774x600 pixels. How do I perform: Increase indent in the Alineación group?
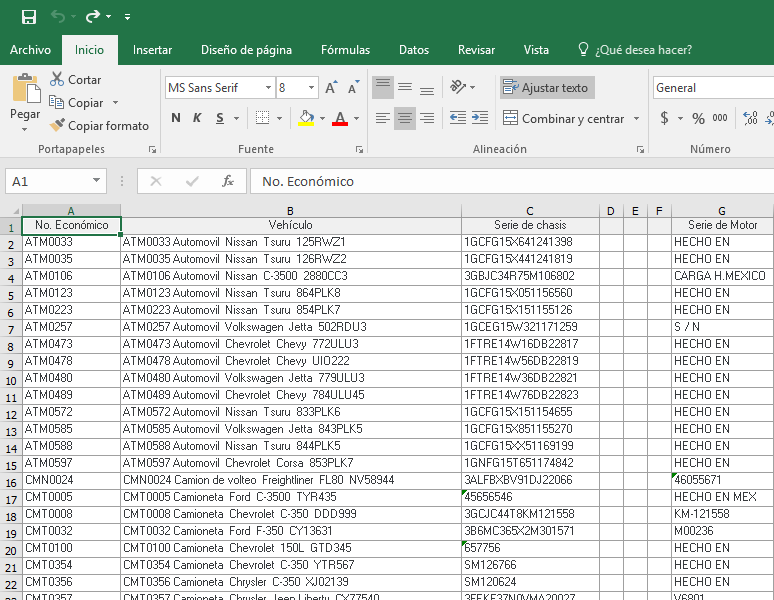coord(478,118)
